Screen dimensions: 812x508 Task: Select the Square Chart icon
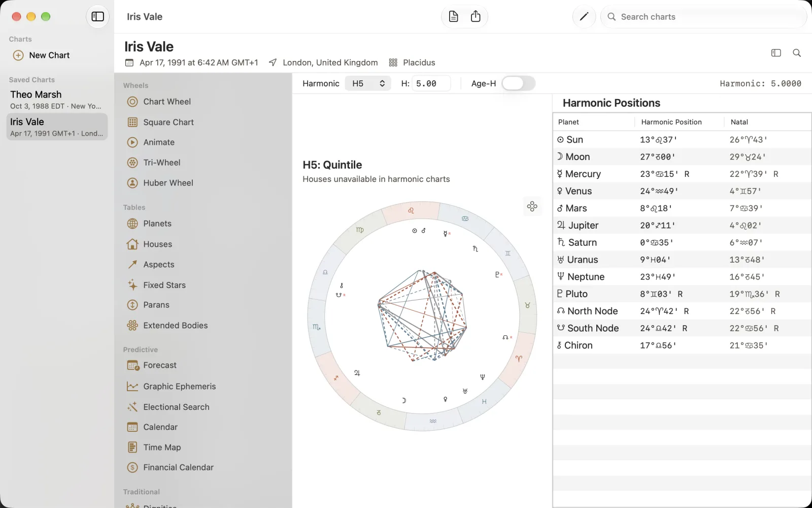(x=132, y=122)
